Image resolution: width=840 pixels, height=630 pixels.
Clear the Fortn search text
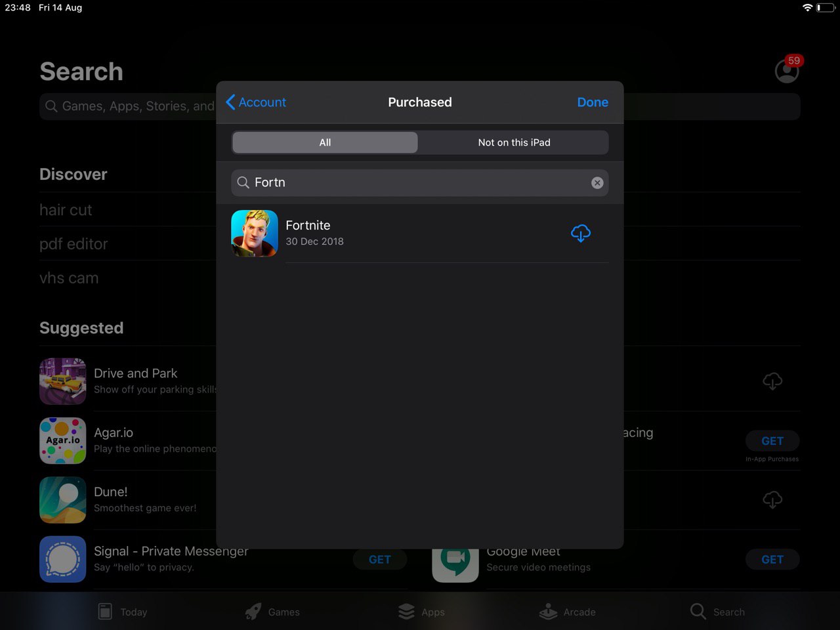click(597, 183)
